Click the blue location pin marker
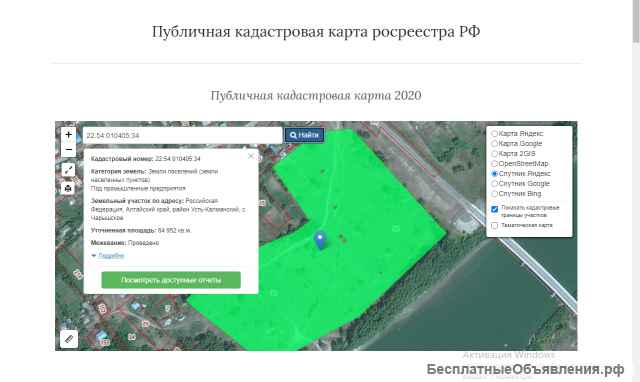 click(x=320, y=241)
